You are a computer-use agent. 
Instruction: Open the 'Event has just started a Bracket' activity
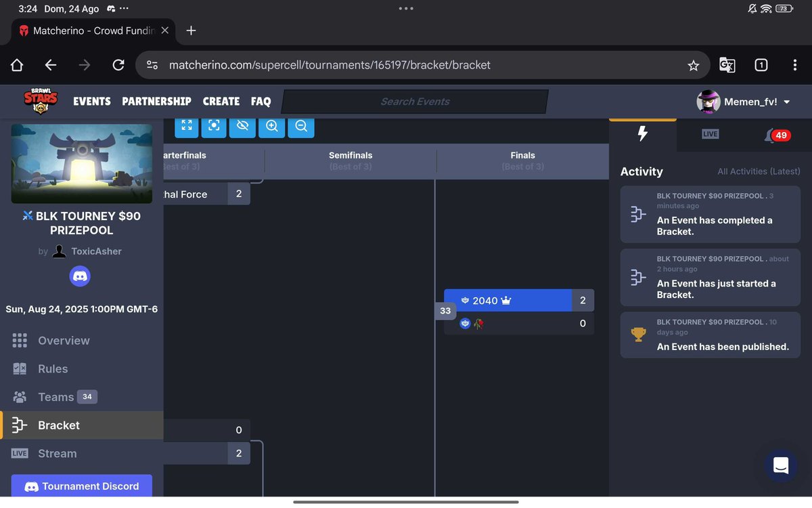coord(710,277)
